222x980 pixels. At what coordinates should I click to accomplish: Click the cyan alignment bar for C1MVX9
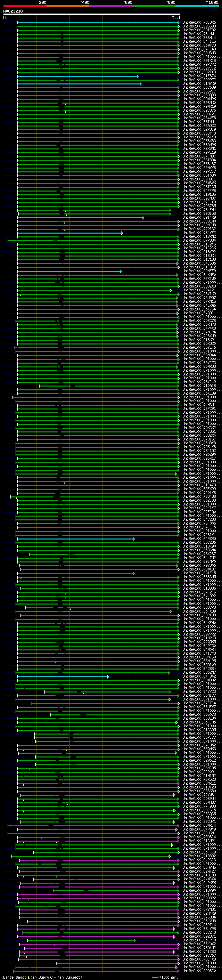pos(79,84)
